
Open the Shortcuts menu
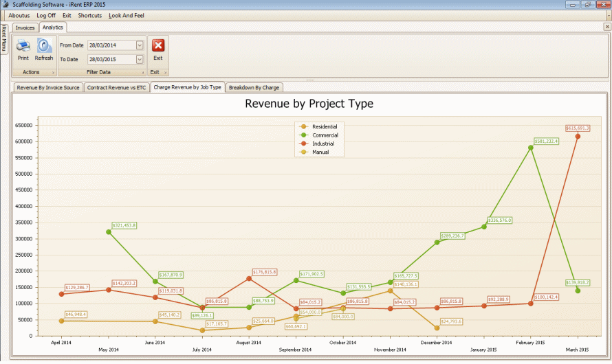(90, 16)
